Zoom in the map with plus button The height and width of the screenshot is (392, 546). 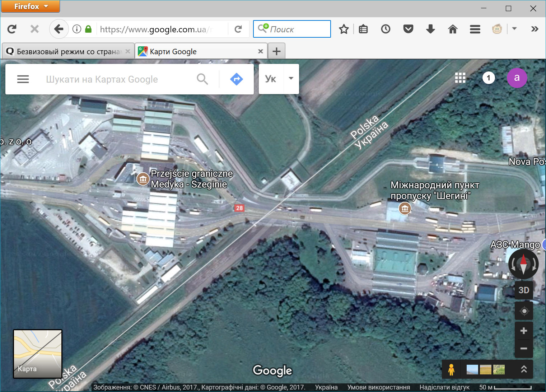click(524, 331)
